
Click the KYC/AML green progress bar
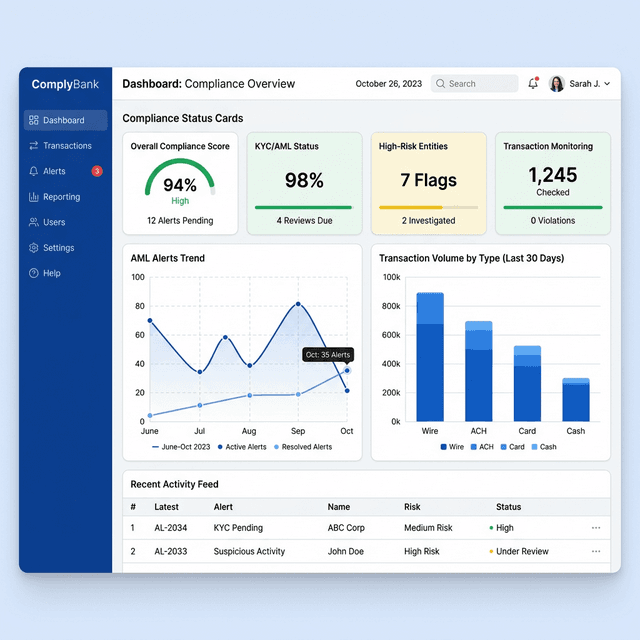(303, 207)
